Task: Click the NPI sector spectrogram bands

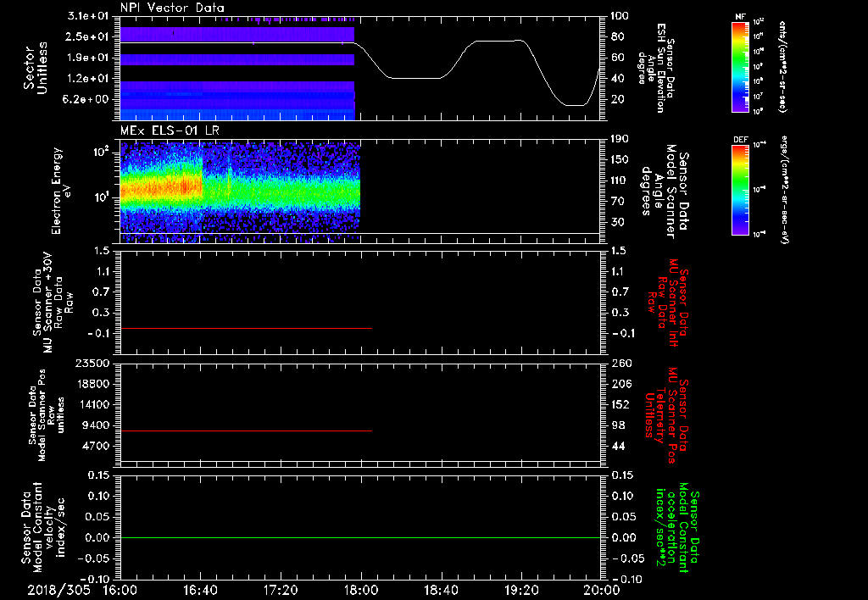Action: (x=237, y=73)
